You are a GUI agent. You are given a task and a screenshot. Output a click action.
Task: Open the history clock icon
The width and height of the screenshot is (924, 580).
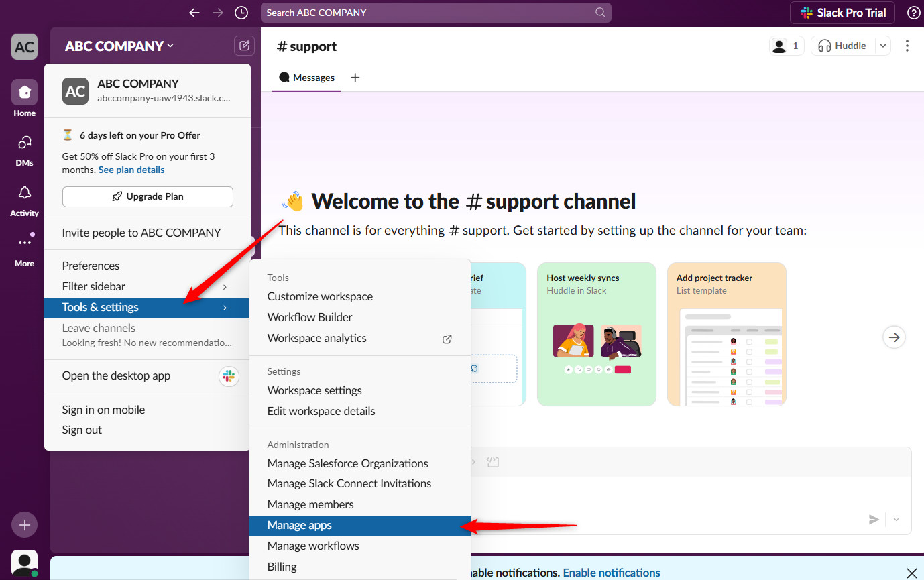[241, 13]
